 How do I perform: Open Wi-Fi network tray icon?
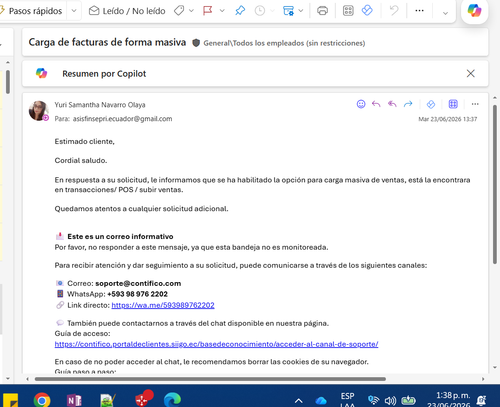tap(374, 400)
